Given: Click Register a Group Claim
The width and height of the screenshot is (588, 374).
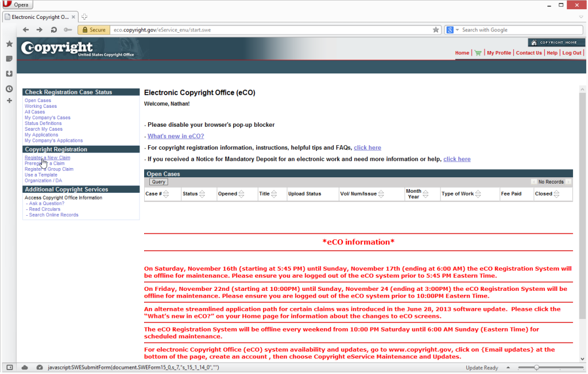Looking at the screenshot, I should coord(49,169).
